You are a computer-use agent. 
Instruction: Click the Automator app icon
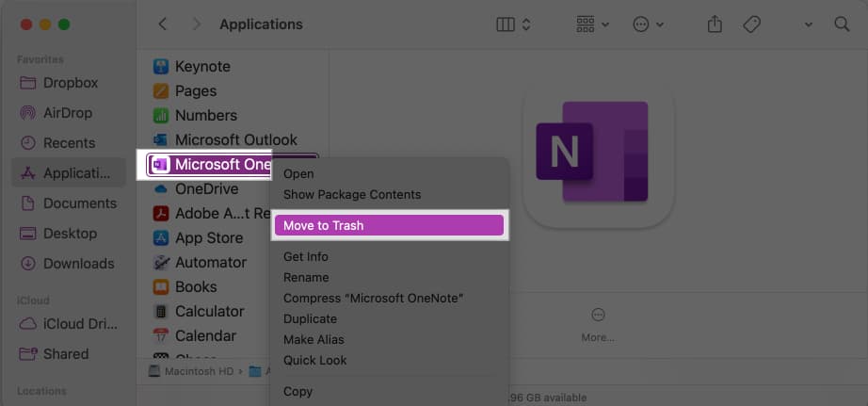161,262
